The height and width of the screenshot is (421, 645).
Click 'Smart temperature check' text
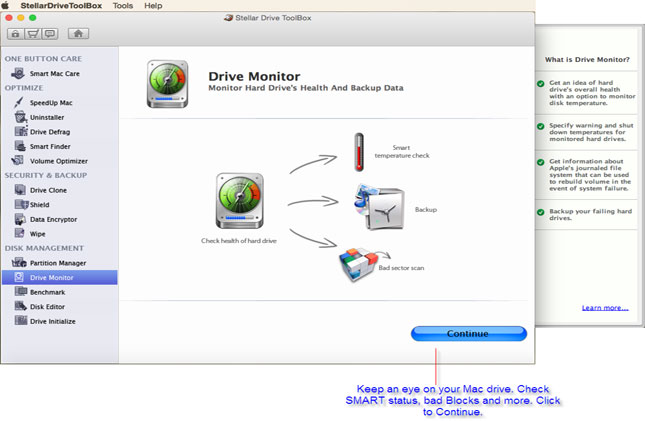[402, 151]
